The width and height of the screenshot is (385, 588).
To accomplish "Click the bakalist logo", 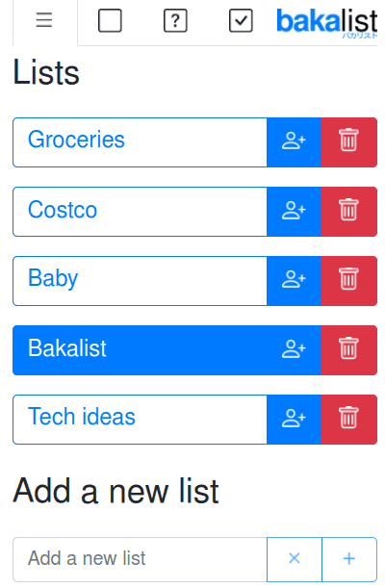I will (x=326, y=23).
